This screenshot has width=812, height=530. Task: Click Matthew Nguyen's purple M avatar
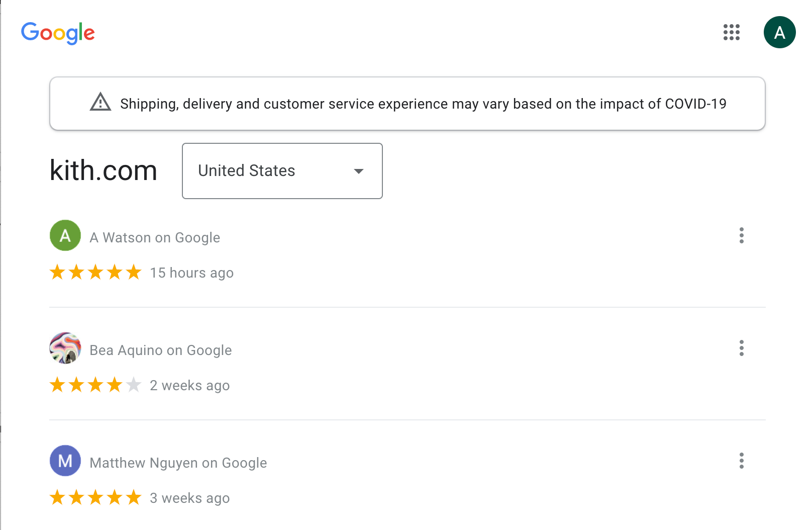pos(65,461)
